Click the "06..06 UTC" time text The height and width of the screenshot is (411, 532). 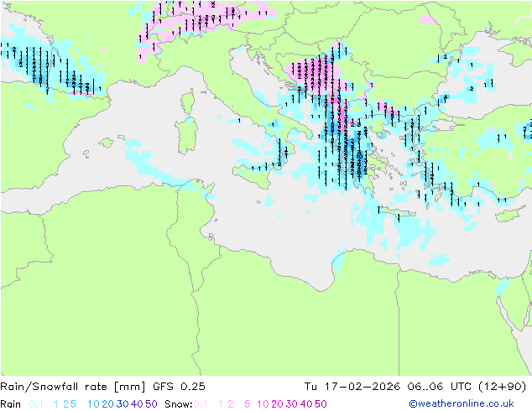pyautogui.click(x=439, y=387)
